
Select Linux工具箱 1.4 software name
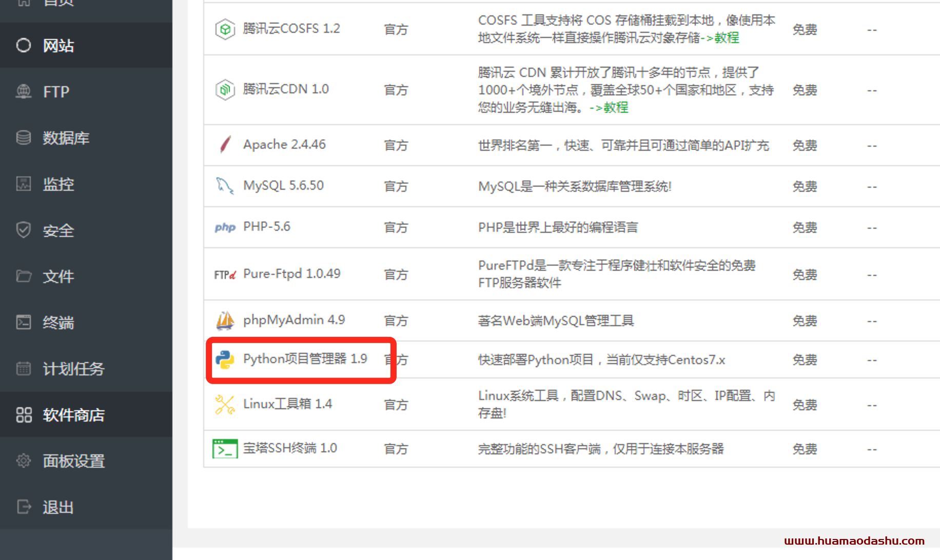(287, 404)
